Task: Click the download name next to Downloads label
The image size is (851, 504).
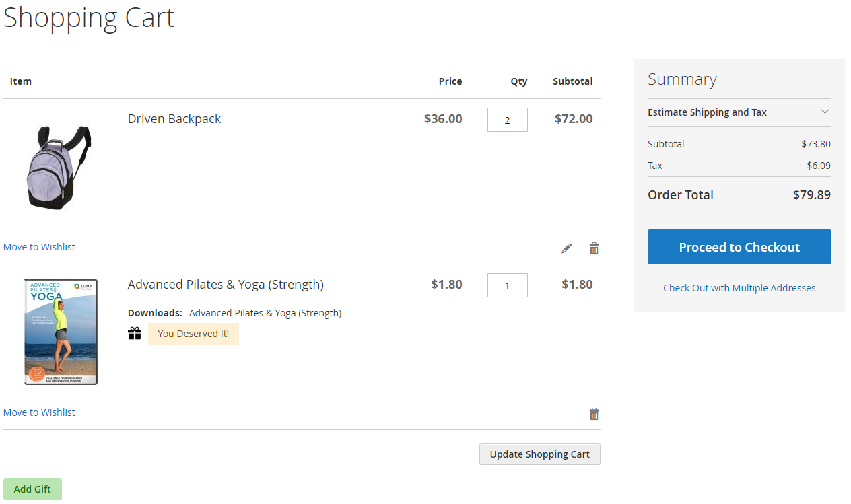Action: click(x=265, y=313)
